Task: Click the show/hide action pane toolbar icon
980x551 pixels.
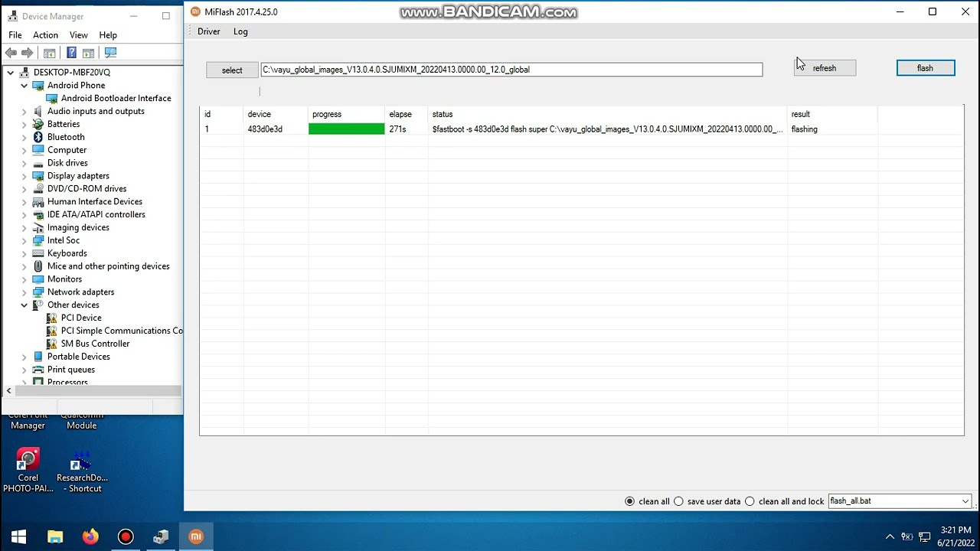Action: [x=88, y=53]
